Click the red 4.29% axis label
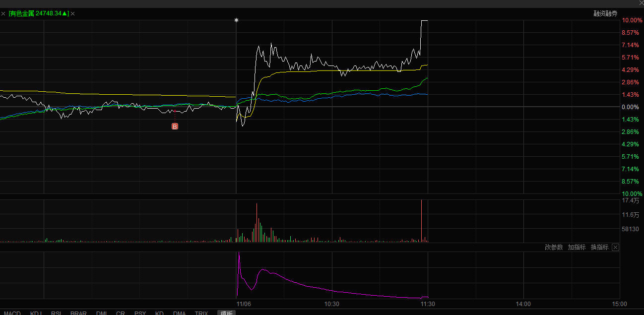 631,70
